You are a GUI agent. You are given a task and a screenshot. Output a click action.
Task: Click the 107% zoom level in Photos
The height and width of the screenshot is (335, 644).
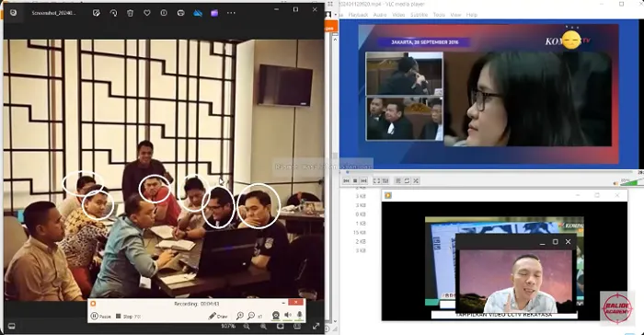(228, 327)
